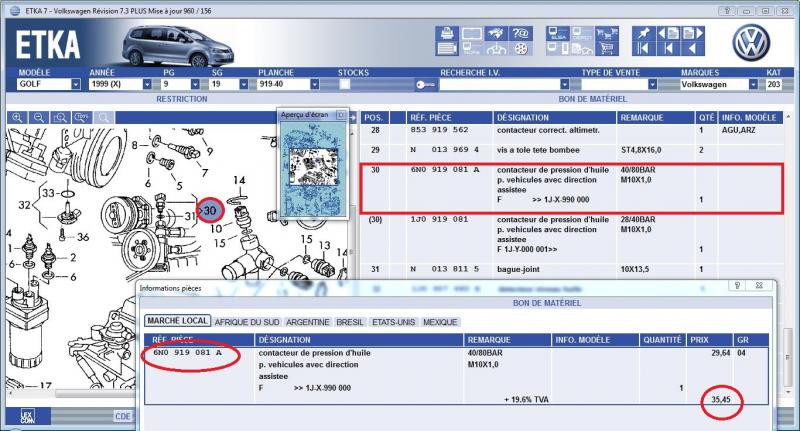This screenshot has width=800, height=431.
Task: Click the DÉSIGNATION column header in parts list
Action: coord(555,118)
